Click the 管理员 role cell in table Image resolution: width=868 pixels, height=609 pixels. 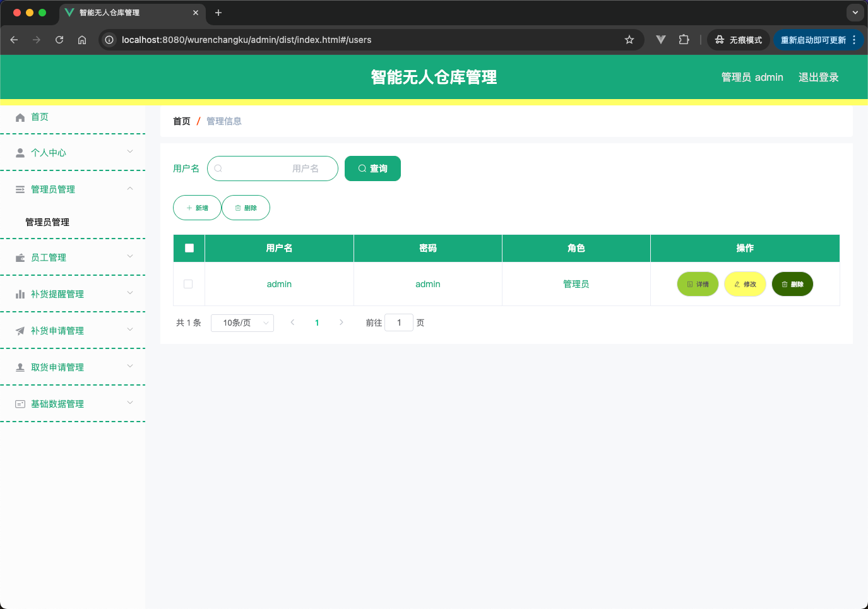[x=576, y=284]
